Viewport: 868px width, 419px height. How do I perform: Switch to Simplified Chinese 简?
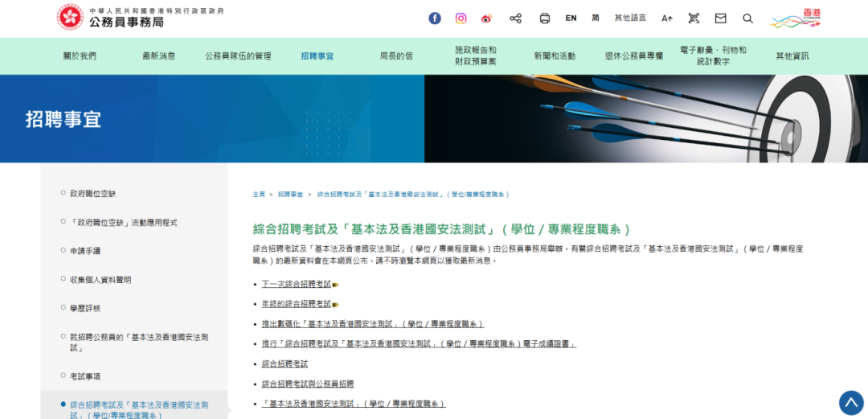coord(596,18)
